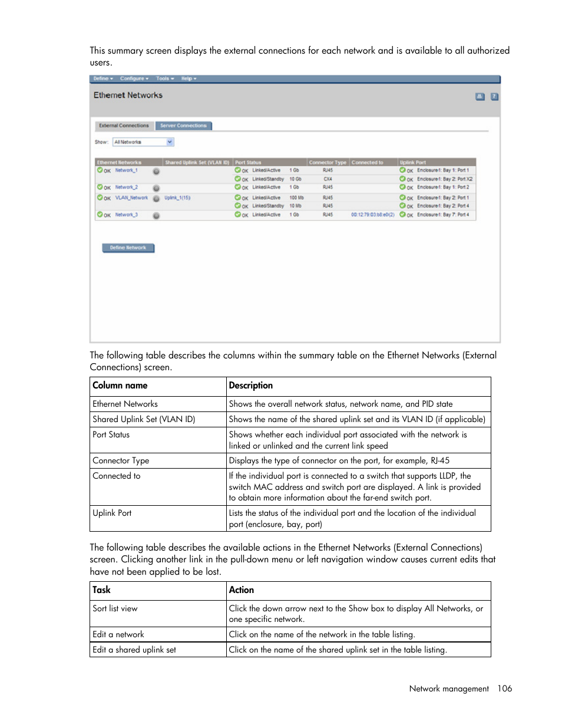Click the Shared Uplink Set (VLAN ID) column header
562x728 pixels.
197,162
